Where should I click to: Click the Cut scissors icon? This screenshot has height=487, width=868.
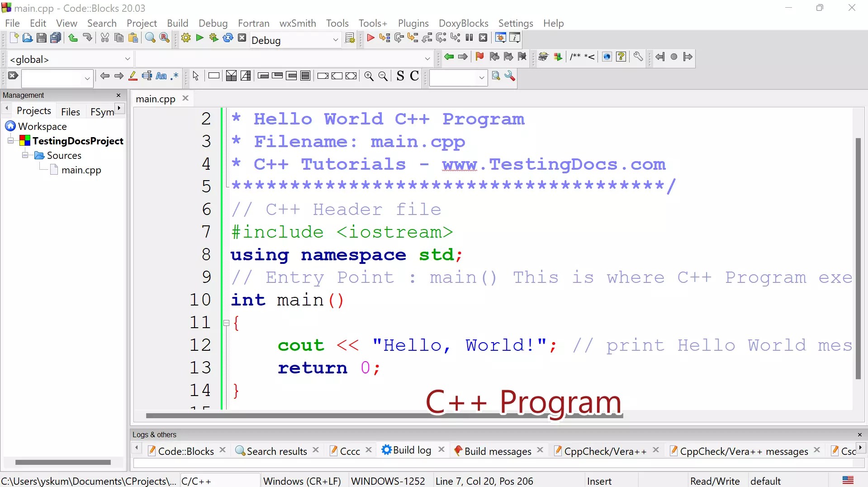coord(105,38)
